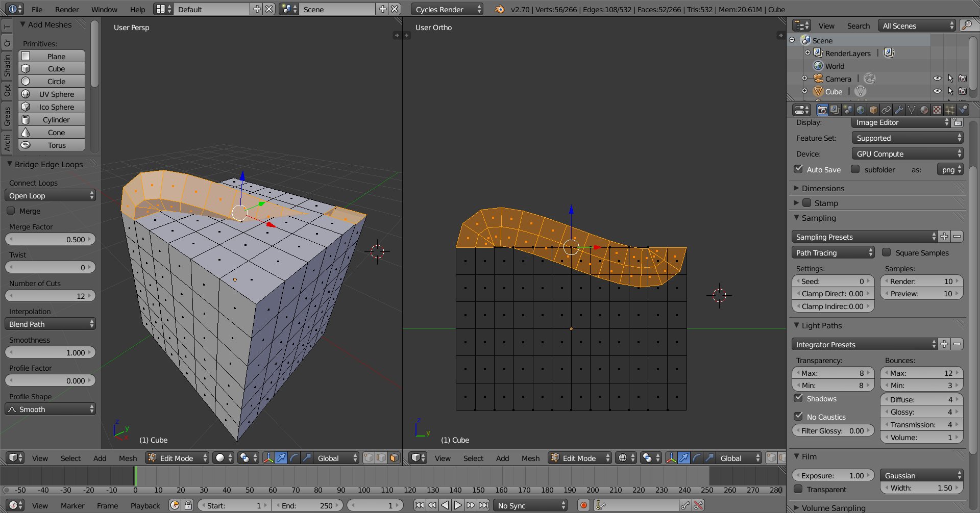Uncheck the No Caustics option

tap(799, 417)
